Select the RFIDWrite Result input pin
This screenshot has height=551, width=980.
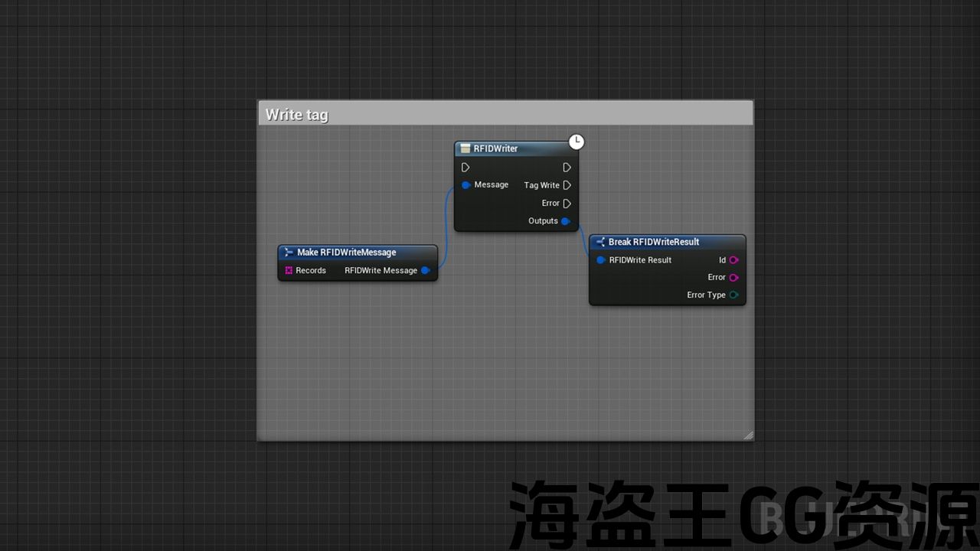point(601,260)
